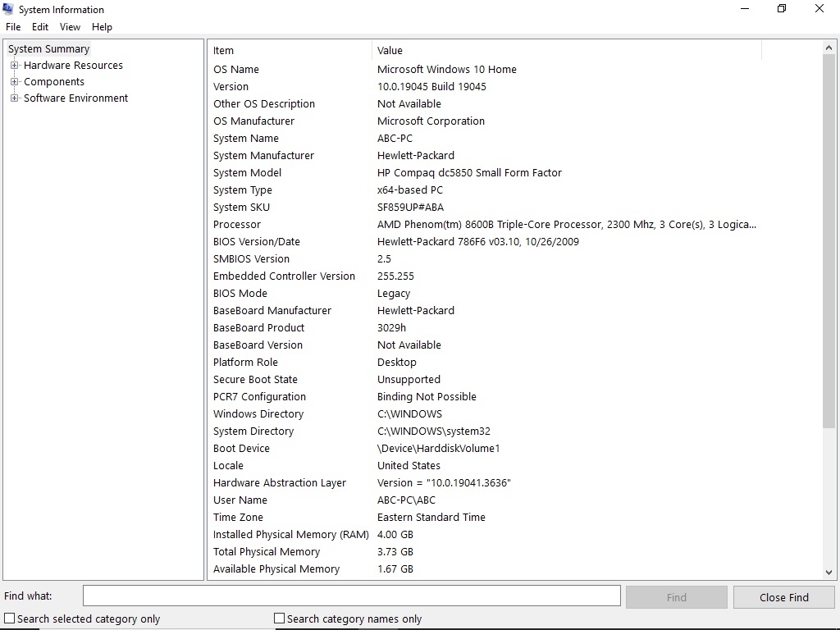Viewport: 840px width, 630px height.
Task: Open the File menu
Action: (x=12, y=26)
